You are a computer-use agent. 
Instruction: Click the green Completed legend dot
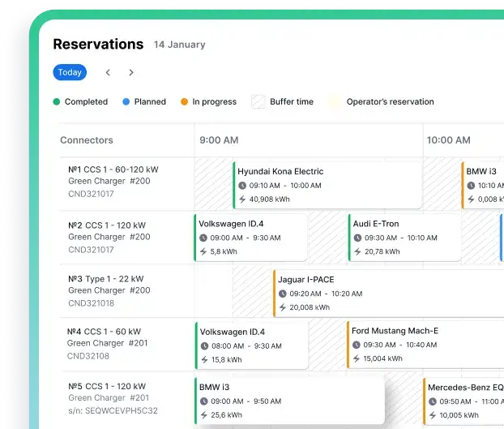pyautogui.click(x=57, y=102)
